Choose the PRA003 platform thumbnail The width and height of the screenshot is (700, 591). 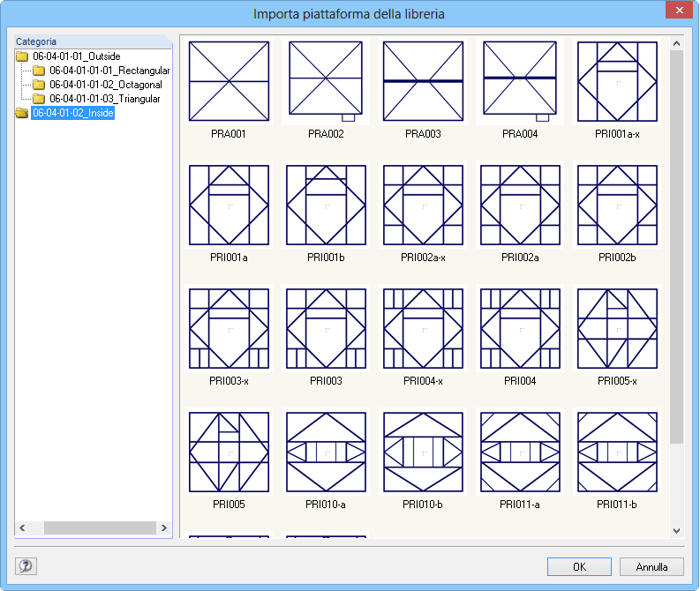pyautogui.click(x=423, y=81)
